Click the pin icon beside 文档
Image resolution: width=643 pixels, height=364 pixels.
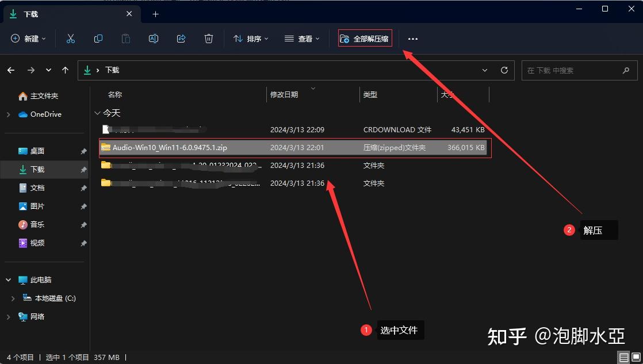[x=83, y=188]
